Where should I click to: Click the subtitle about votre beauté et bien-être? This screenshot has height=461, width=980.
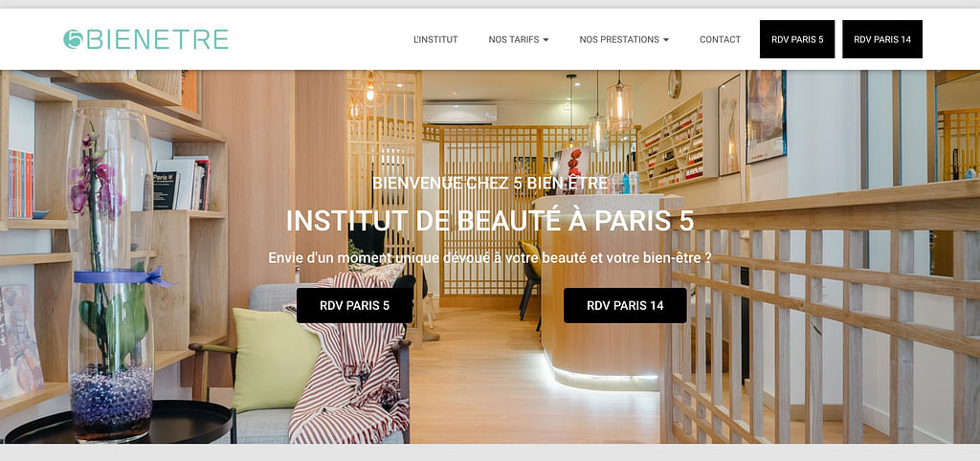tap(490, 258)
